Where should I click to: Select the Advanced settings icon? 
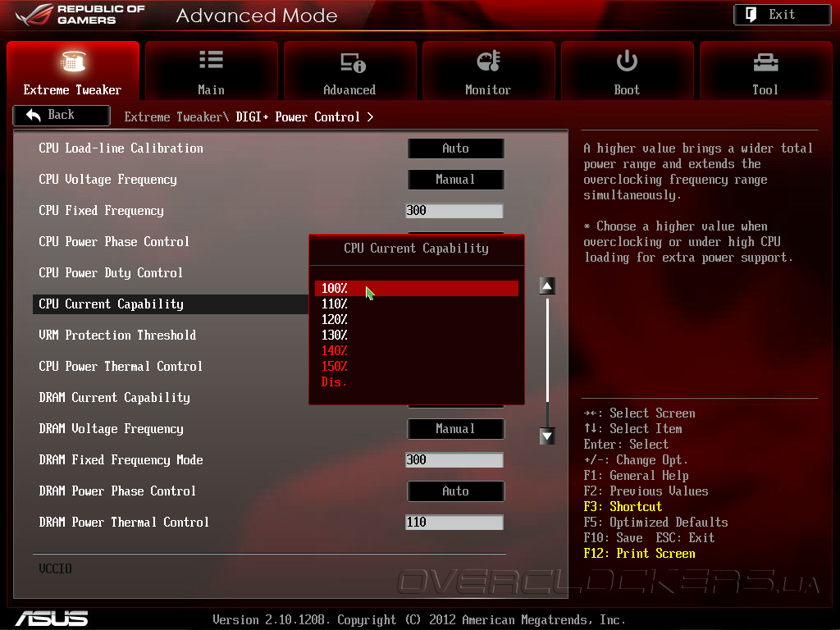coord(353,62)
